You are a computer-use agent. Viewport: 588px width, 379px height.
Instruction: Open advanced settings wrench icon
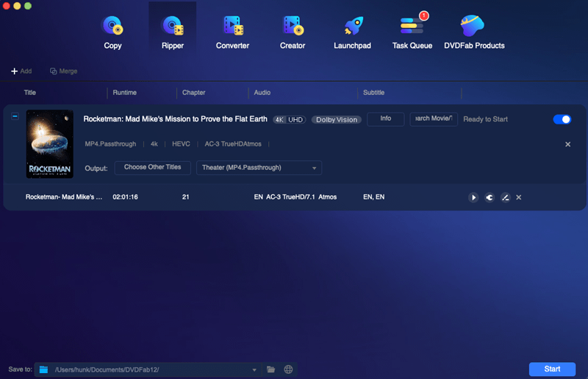[x=490, y=197]
